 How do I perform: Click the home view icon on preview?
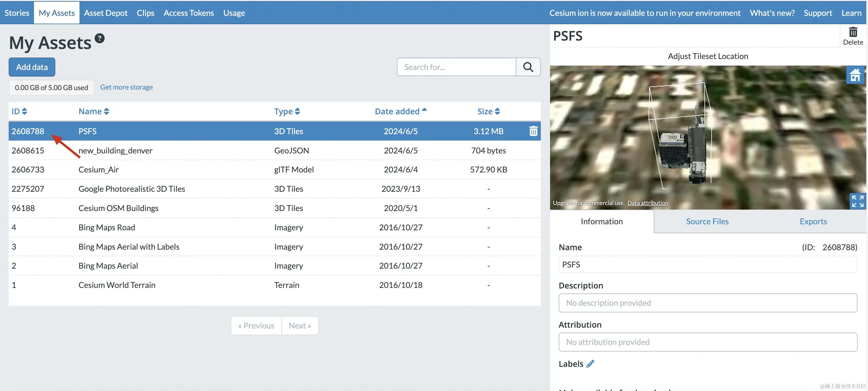[855, 75]
